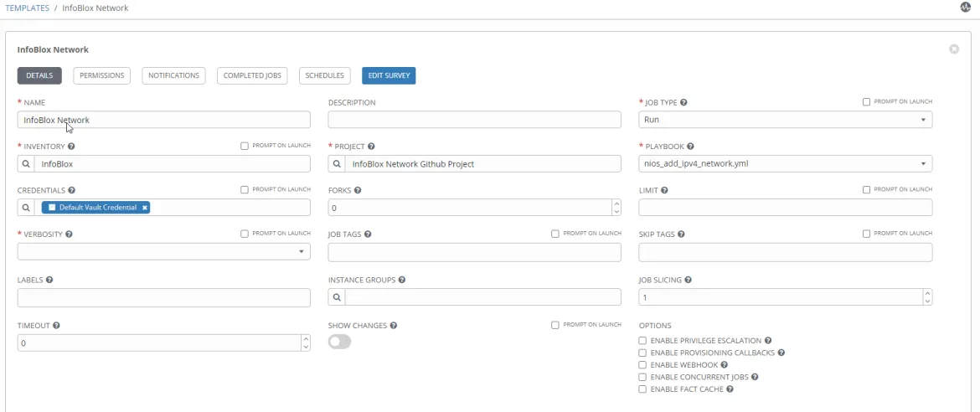
Task: Show help for Inventory field
Action: point(70,147)
